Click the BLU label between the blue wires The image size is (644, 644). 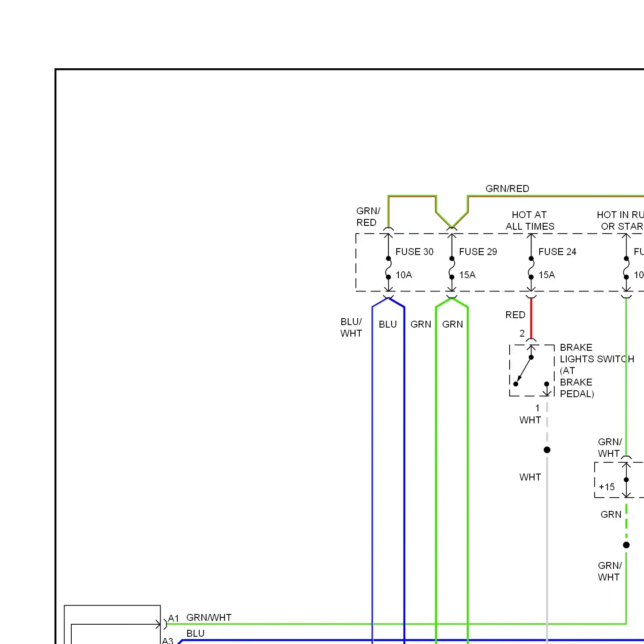388,325
